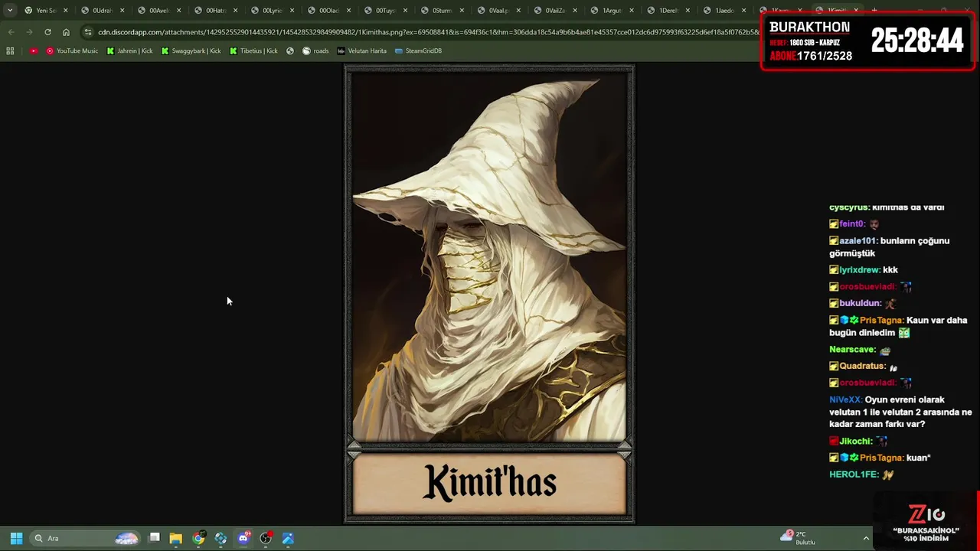Switch to the 0Udrah tab

(102, 11)
